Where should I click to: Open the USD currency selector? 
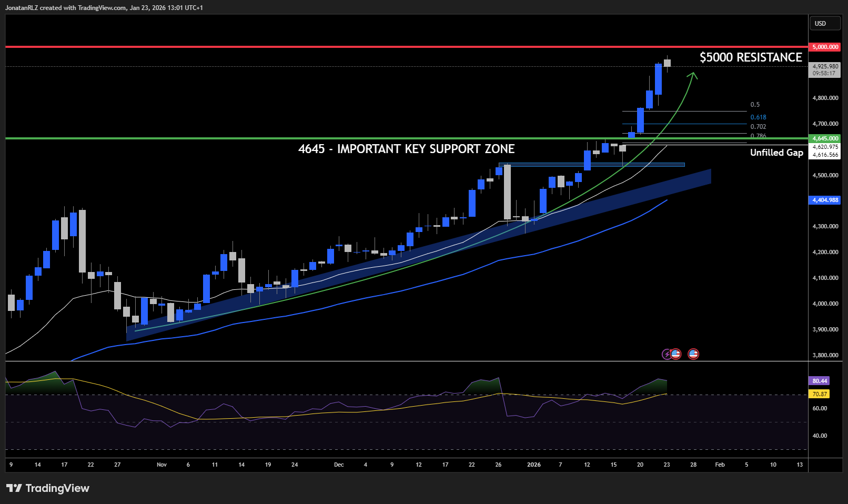tap(825, 23)
